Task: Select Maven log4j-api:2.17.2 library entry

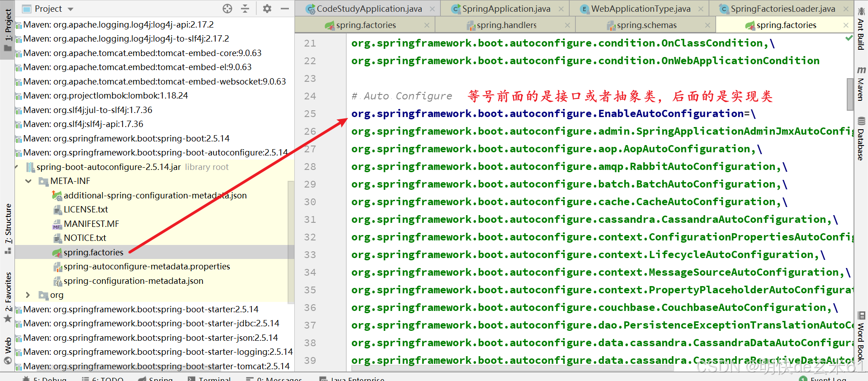Action: (x=118, y=25)
